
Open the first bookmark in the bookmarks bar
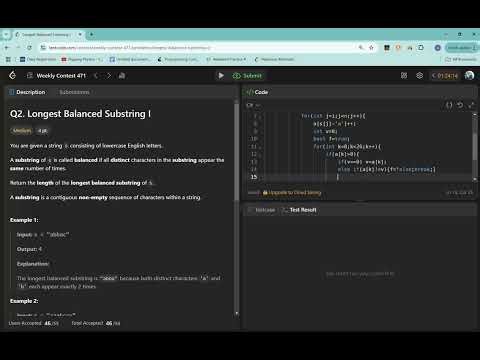coord(38,59)
